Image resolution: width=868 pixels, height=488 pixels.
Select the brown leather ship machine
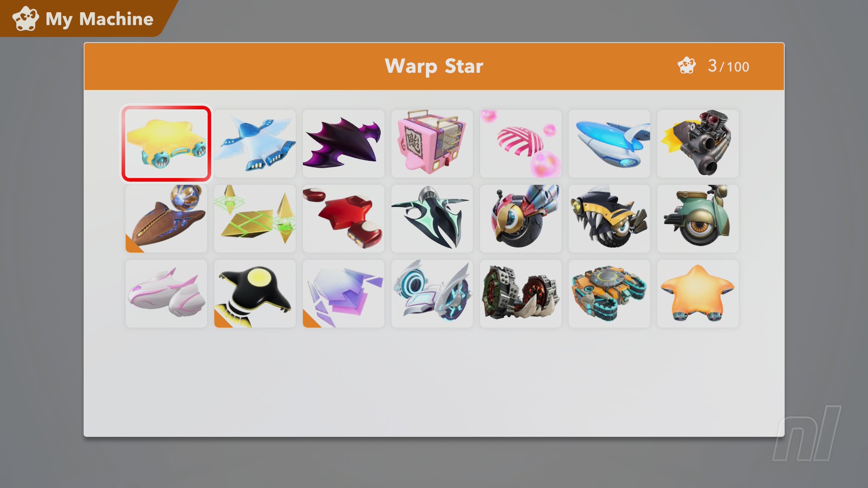coord(166,219)
